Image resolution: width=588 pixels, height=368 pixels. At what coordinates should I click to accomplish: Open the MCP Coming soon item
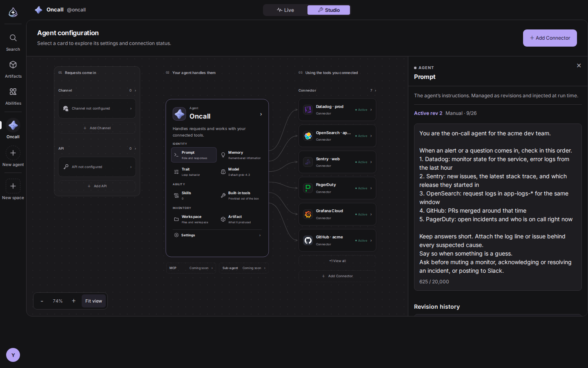191,268
